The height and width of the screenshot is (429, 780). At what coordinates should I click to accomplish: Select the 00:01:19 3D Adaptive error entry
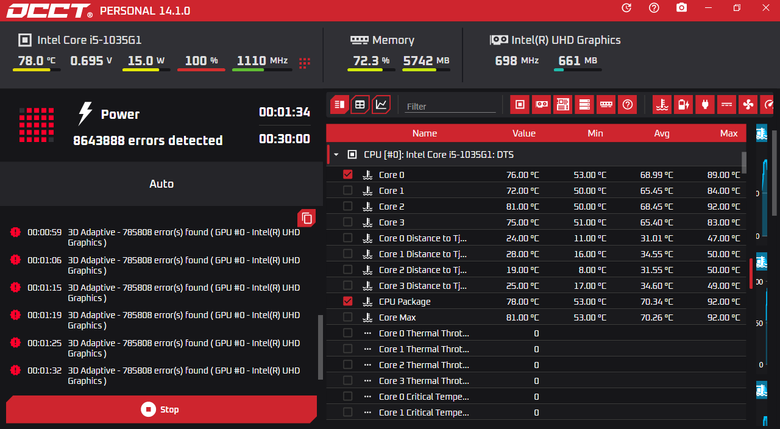[x=164, y=320]
